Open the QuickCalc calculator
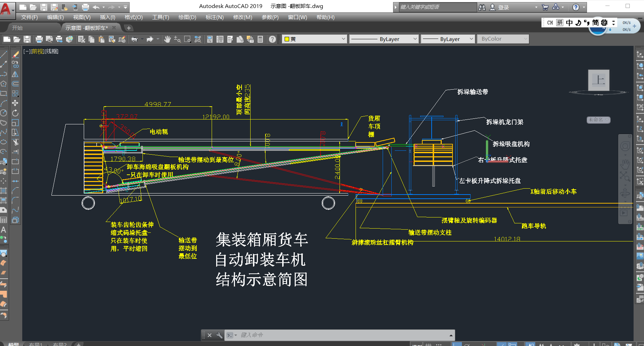Image resolution: width=644 pixels, height=346 pixels. coord(260,39)
